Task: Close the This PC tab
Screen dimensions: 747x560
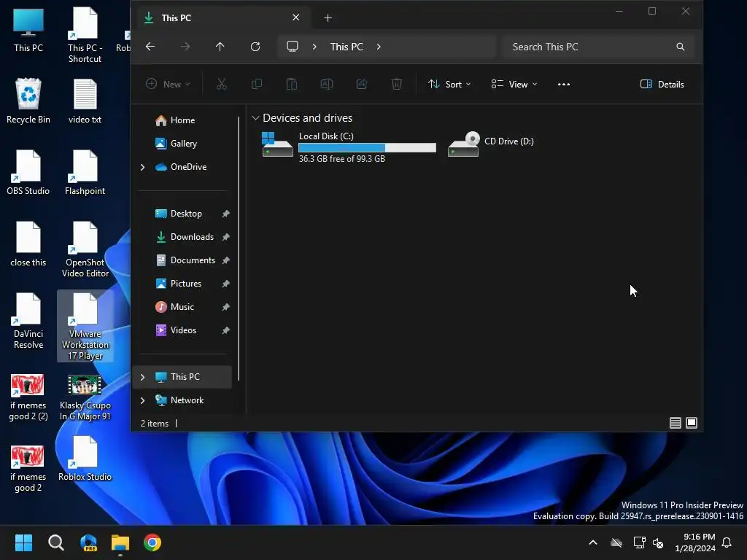Action: click(x=296, y=17)
